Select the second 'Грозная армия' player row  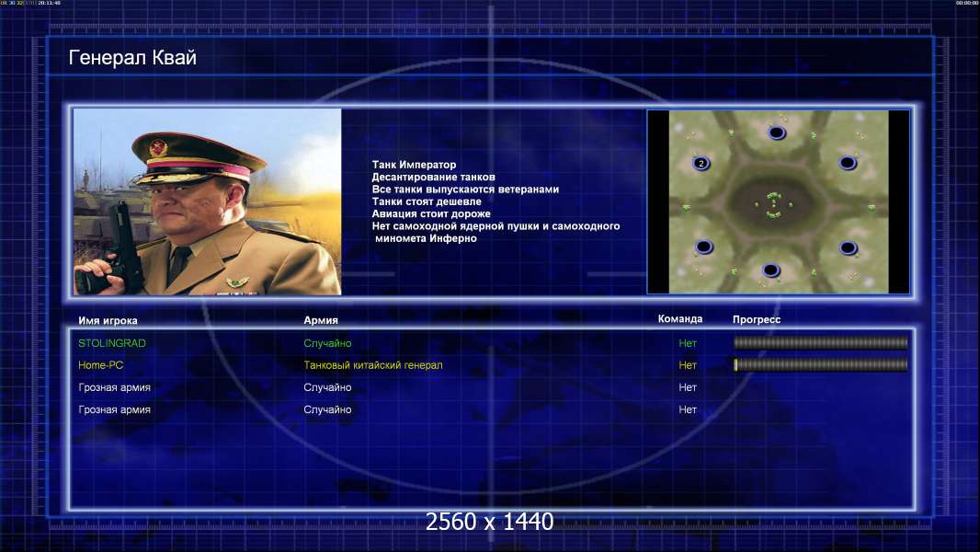114,409
